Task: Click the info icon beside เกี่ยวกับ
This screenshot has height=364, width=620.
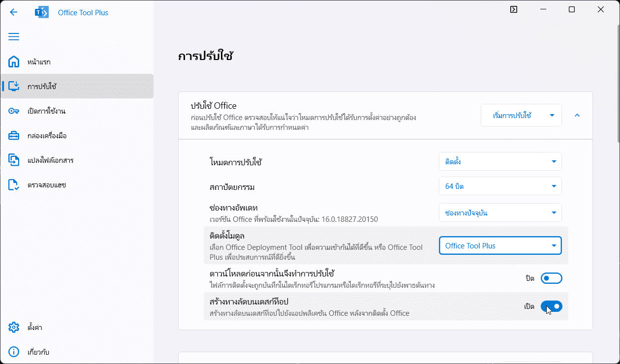Action: (x=14, y=352)
